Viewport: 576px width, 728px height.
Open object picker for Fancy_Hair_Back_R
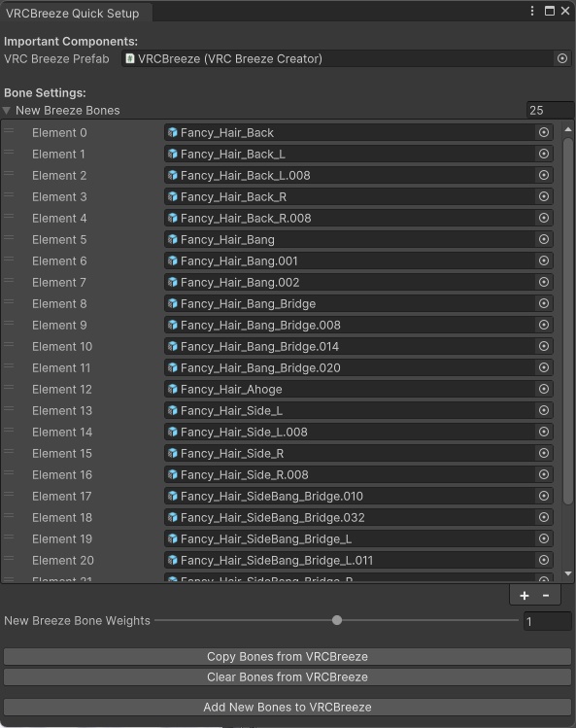coord(544,197)
